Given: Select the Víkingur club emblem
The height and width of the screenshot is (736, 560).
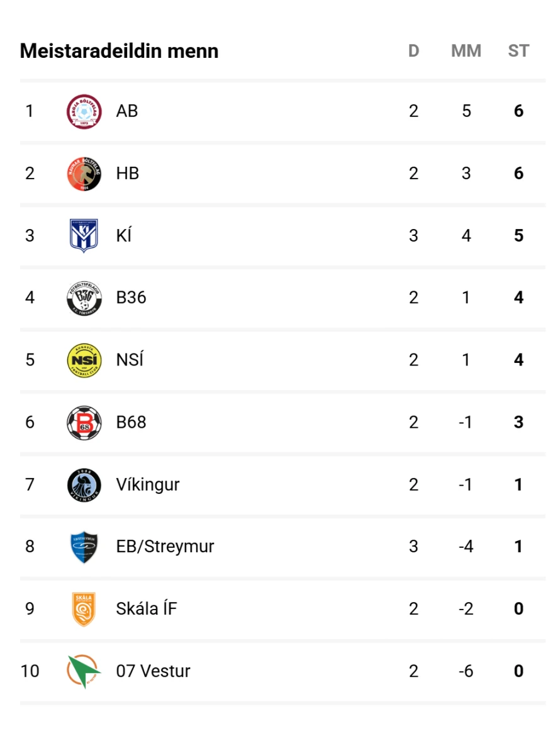Looking at the screenshot, I should (x=84, y=485).
